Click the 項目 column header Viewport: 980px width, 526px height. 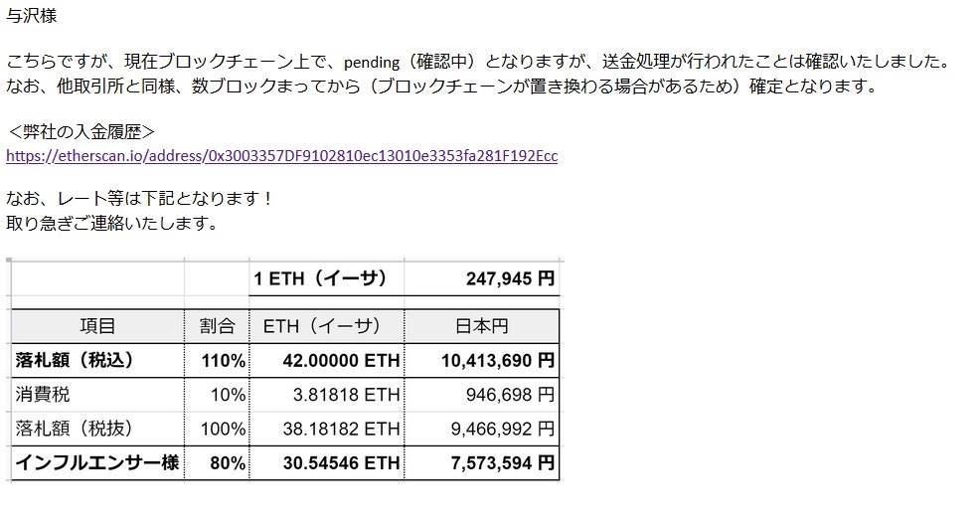pyautogui.click(x=97, y=326)
